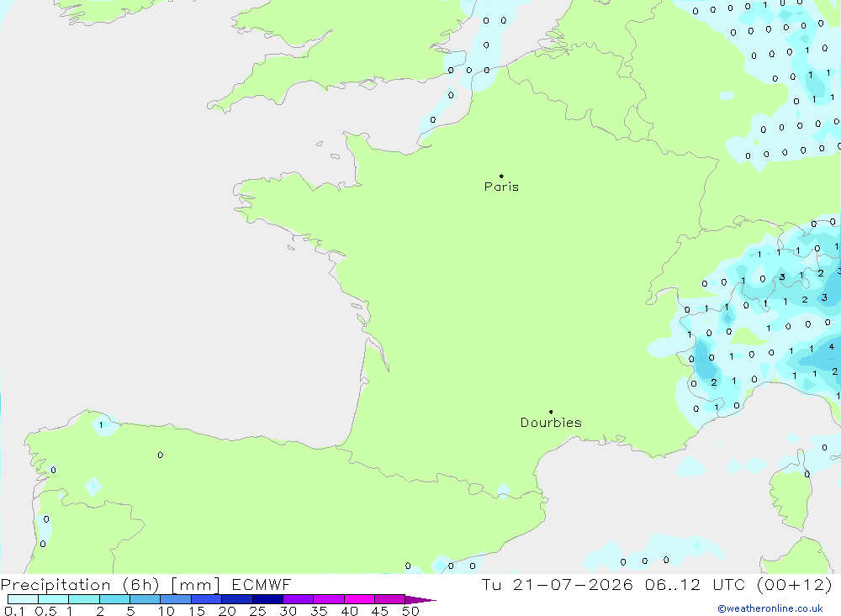Click the 0.5 legend scale label

45,611
